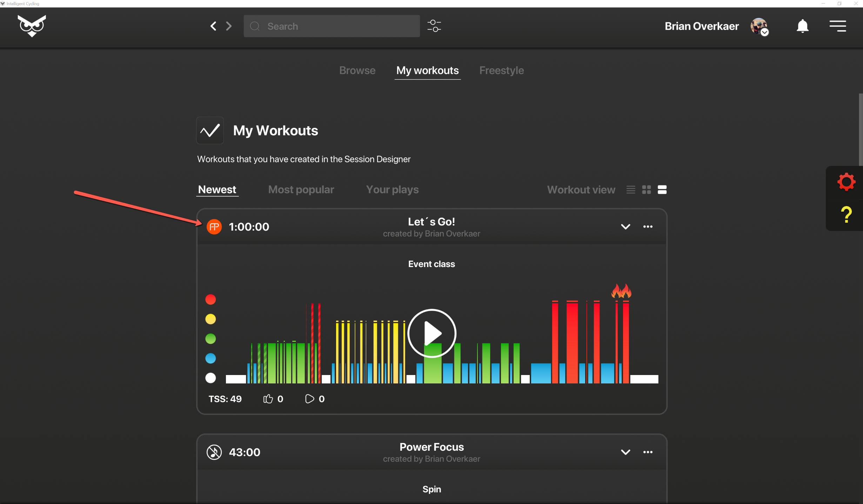Screen dimensions: 863x504
Task: Open the hamburger menu
Action: point(838,26)
